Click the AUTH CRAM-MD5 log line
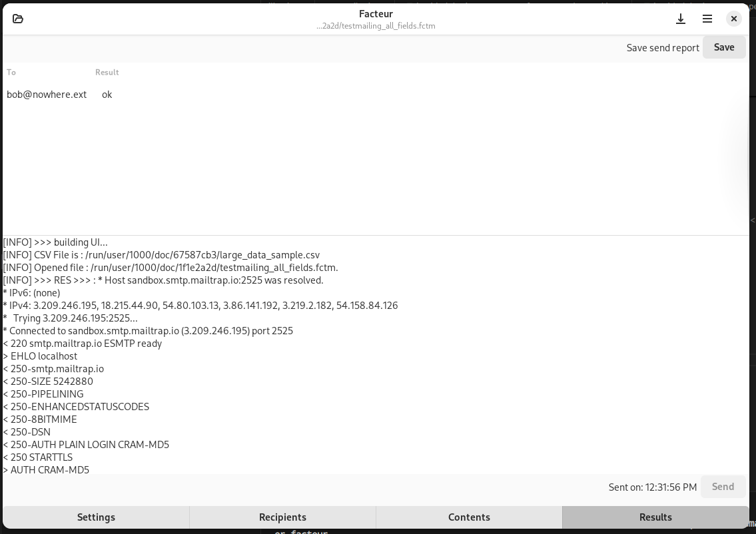 (x=46, y=469)
